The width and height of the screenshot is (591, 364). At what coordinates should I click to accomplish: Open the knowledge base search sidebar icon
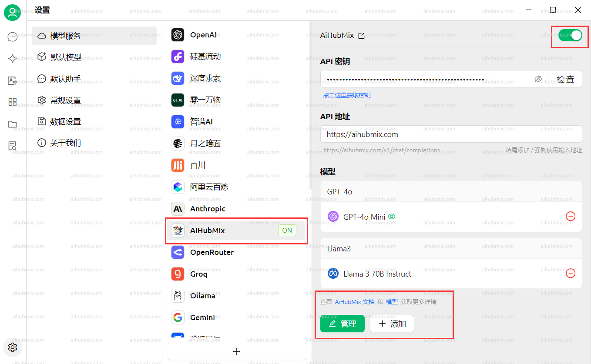[x=13, y=146]
